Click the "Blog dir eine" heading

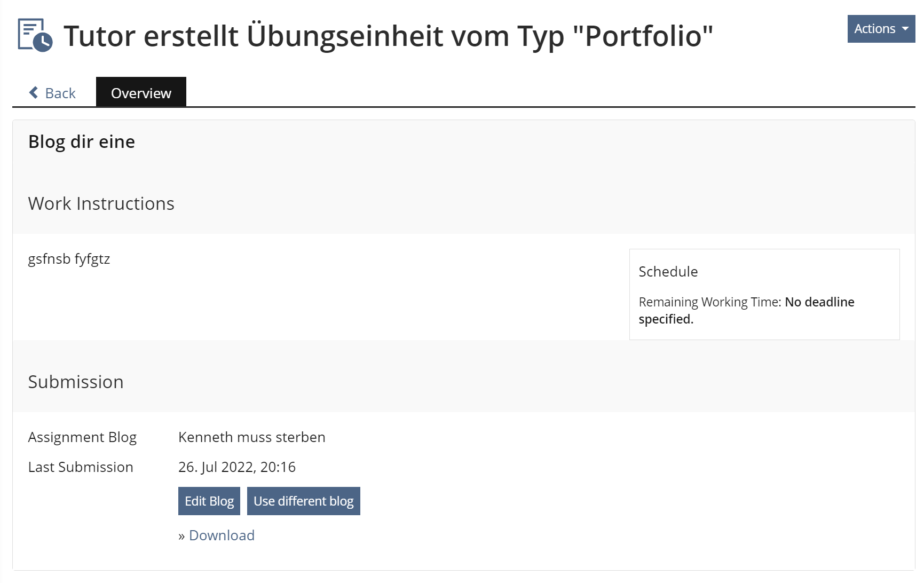click(x=82, y=142)
